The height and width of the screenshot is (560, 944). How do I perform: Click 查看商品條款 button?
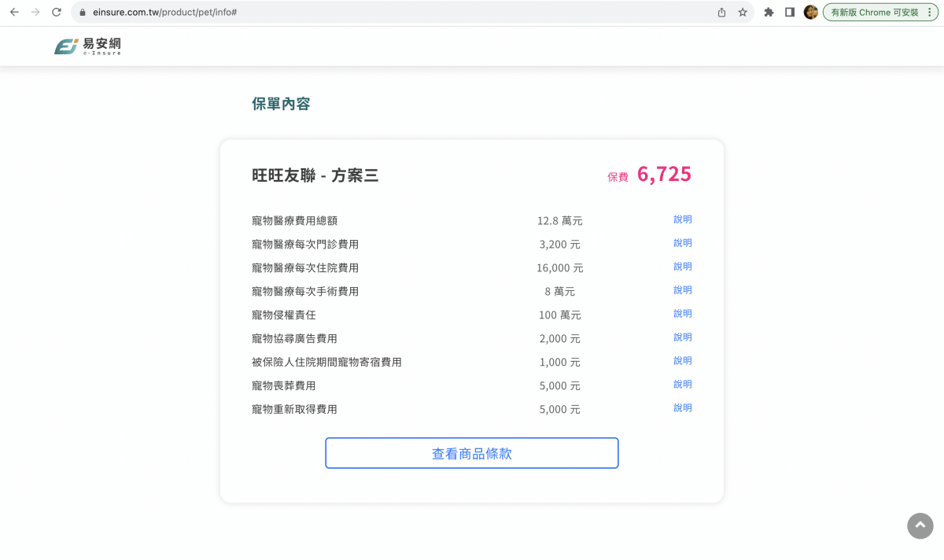pos(471,453)
